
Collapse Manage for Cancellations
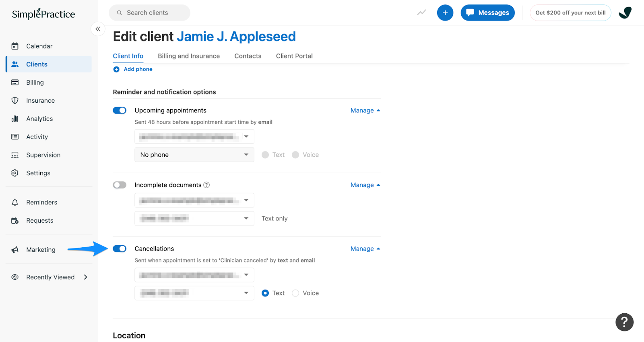pos(365,249)
